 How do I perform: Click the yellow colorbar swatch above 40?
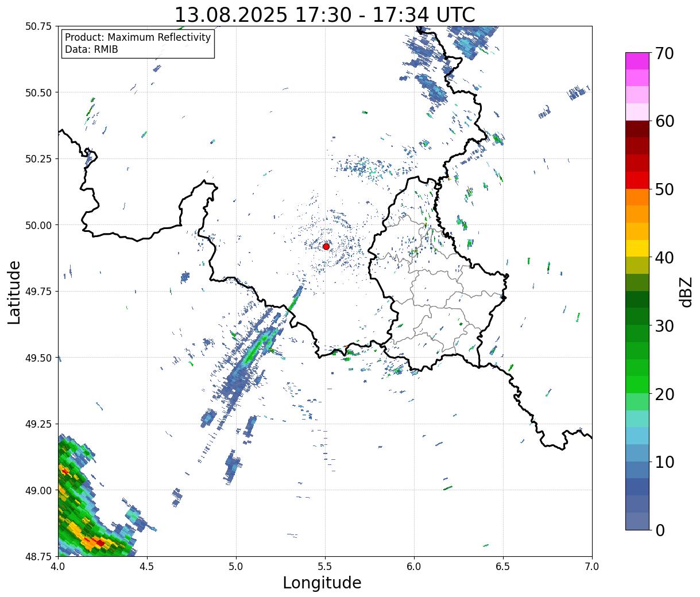click(637, 248)
